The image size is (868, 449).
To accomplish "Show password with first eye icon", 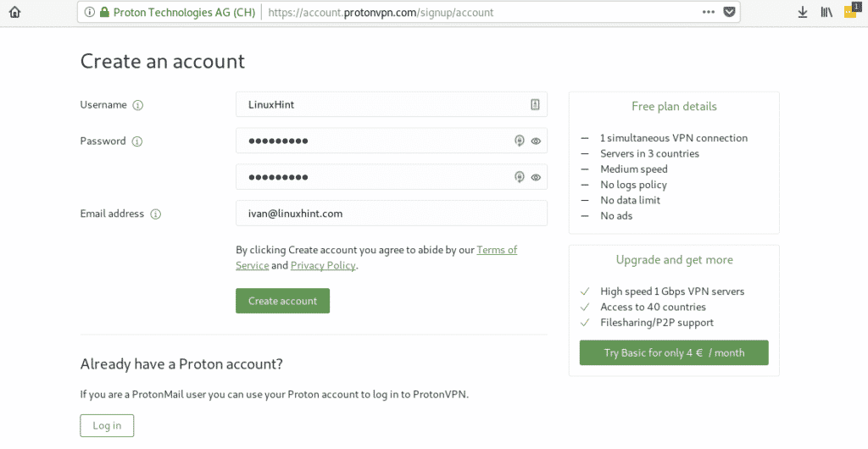I will [x=536, y=141].
